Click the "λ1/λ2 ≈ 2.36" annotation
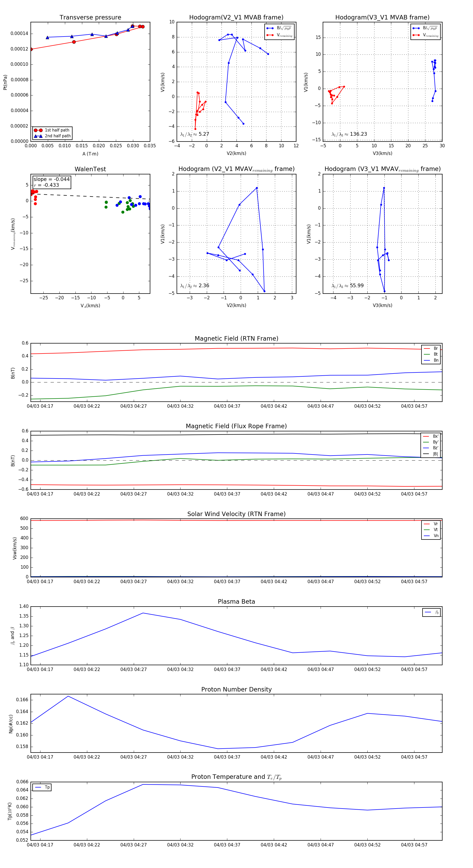The image size is (473, 868). 194,286
